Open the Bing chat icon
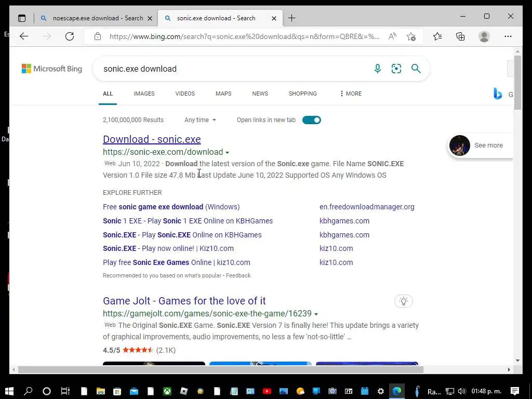The image size is (532, 399). [x=498, y=94]
